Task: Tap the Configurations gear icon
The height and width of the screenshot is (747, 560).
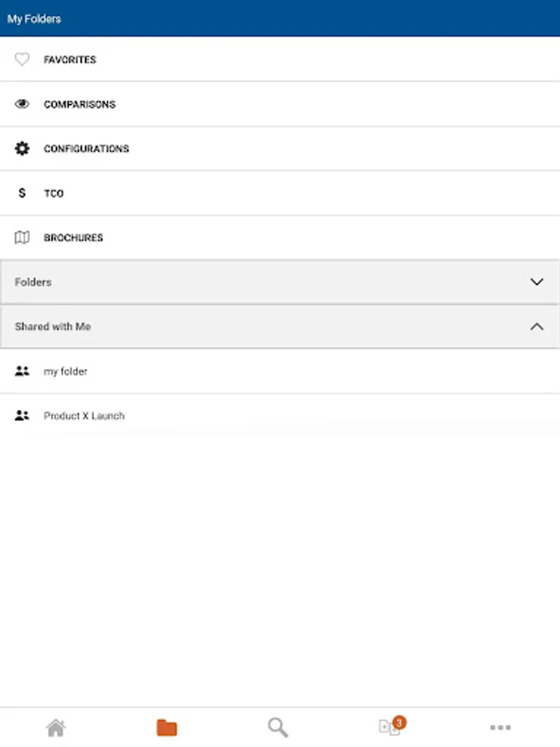Action: 22,149
